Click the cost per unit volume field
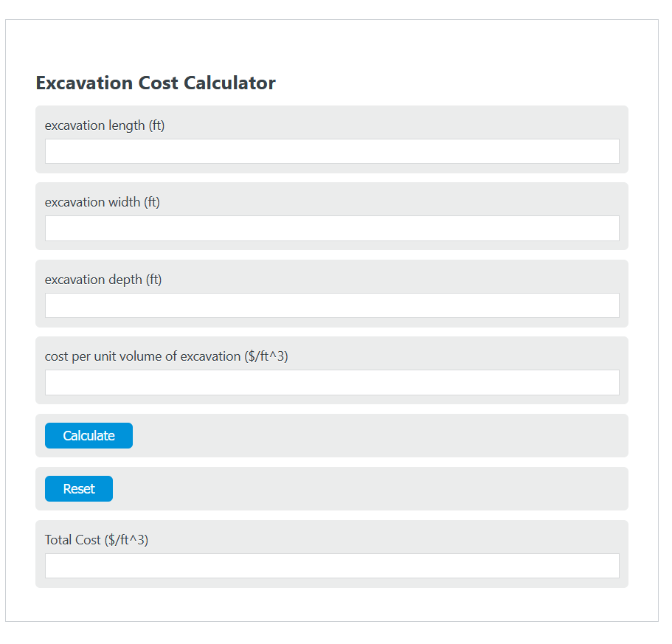 coord(332,382)
